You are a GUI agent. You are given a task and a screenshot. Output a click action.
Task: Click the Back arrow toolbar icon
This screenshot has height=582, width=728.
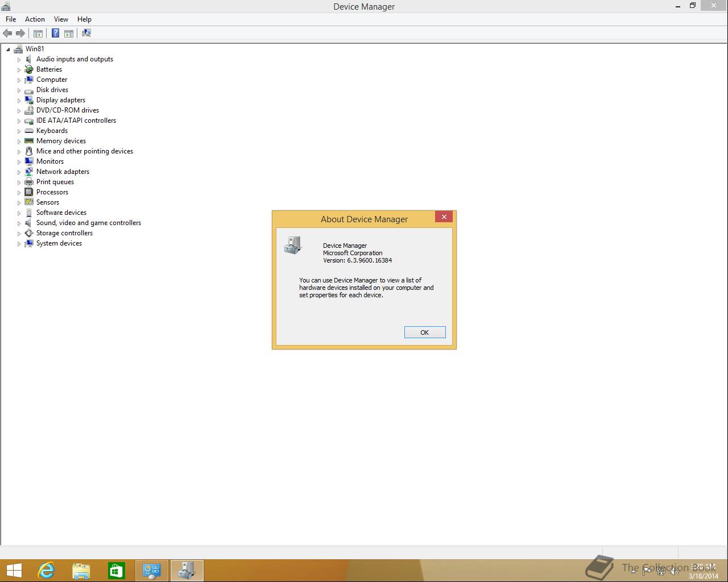pos(7,34)
